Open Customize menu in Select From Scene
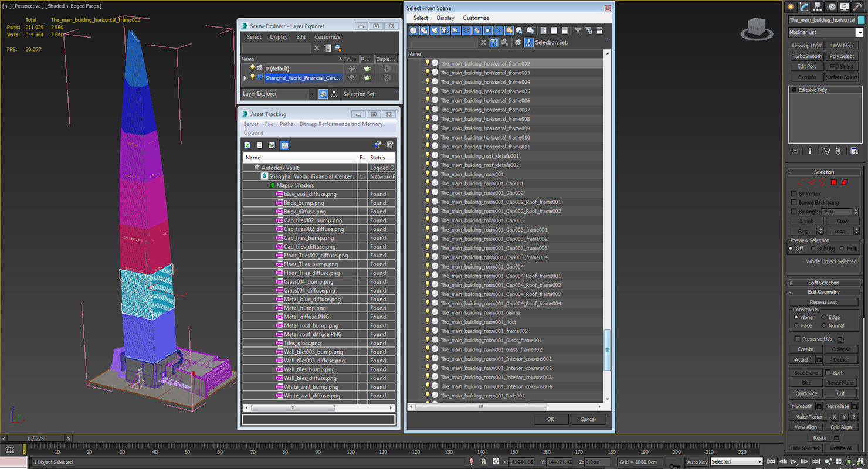This screenshot has width=868, height=469. (476, 18)
